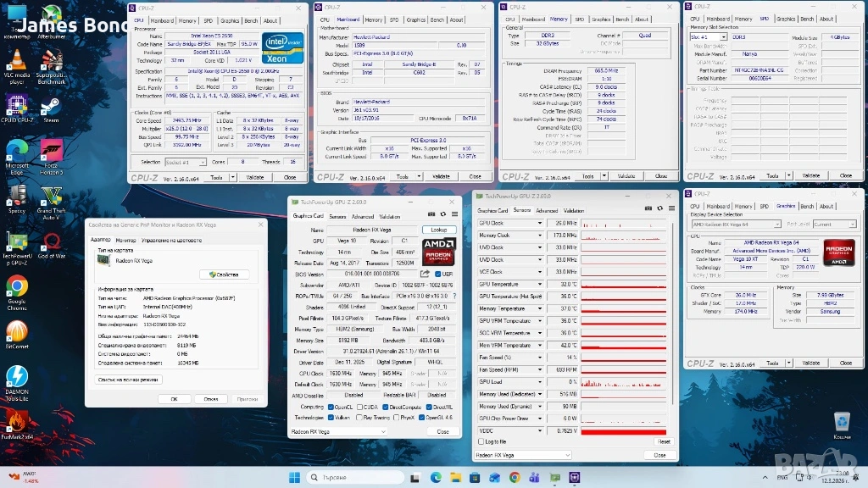Viewport: 868px width, 488px height.
Task: Click the BIOS export share icon
Action: coord(424,274)
